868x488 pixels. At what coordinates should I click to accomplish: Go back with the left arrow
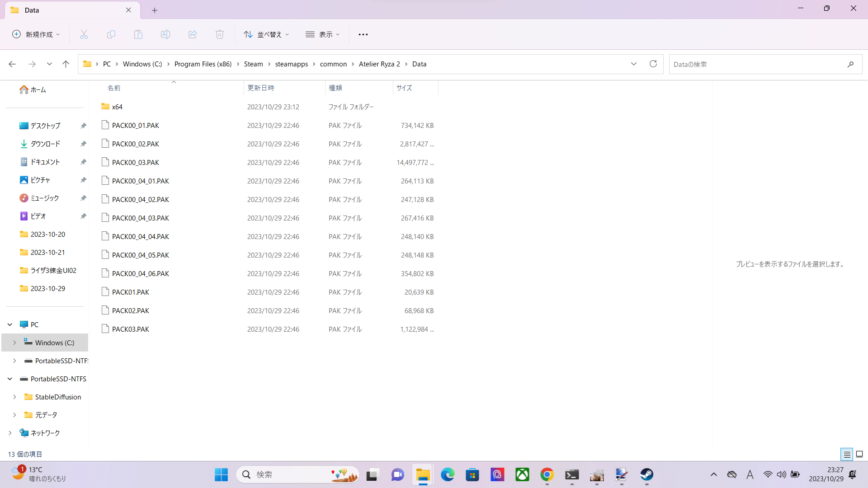12,64
